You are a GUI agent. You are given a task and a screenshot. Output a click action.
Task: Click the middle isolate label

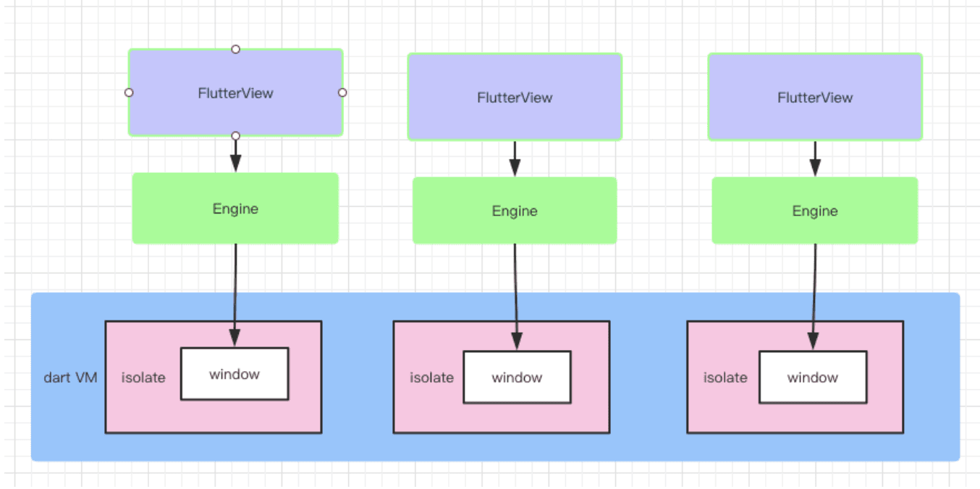click(431, 377)
